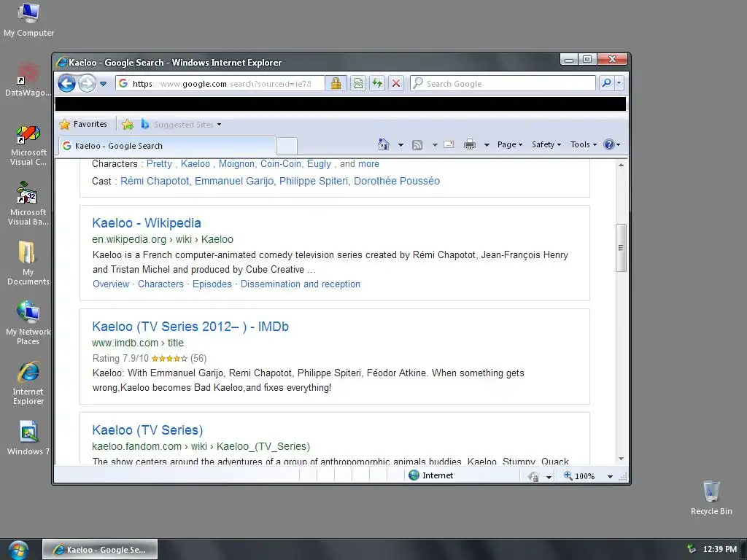This screenshot has width=747, height=560.
Task: Click the Forward navigation arrow
Action: (x=87, y=84)
